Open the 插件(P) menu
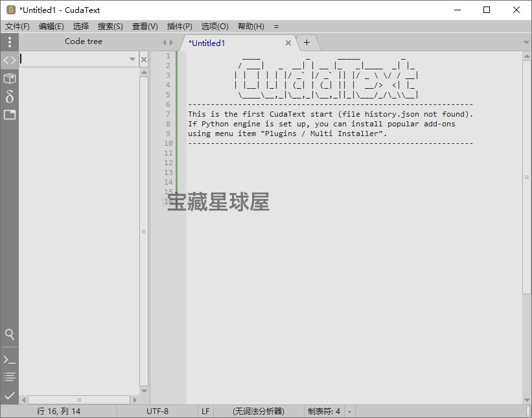This screenshot has width=532, height=418. tap(179, 27)
